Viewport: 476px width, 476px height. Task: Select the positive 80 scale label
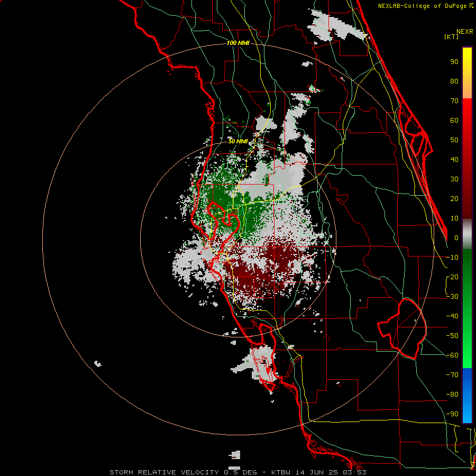[454, 81]
